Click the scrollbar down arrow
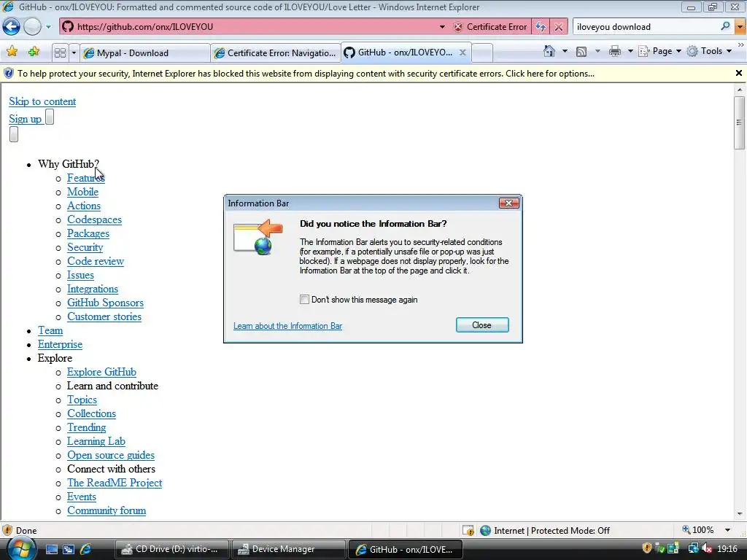 (740, 514)
